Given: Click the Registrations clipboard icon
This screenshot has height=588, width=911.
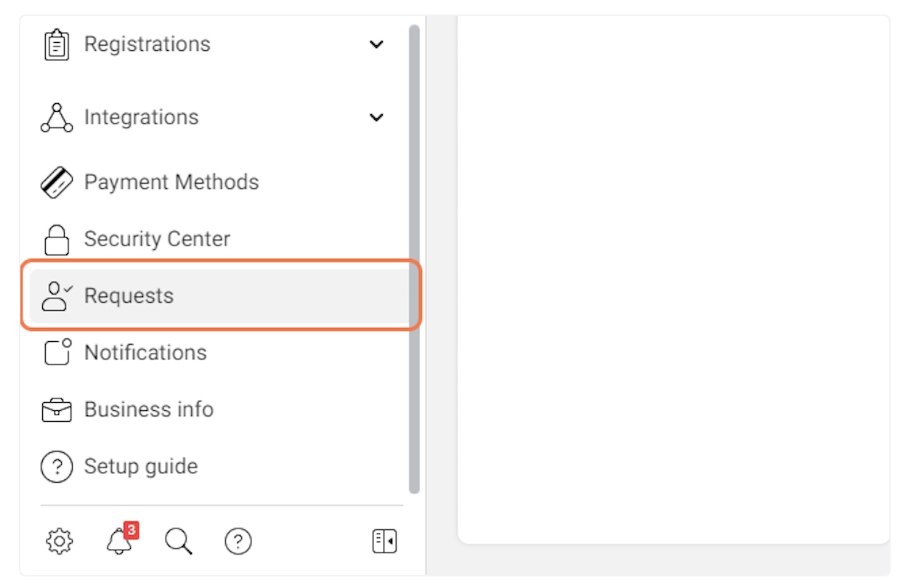Looking at the screenshot, I should pos(57,45).
